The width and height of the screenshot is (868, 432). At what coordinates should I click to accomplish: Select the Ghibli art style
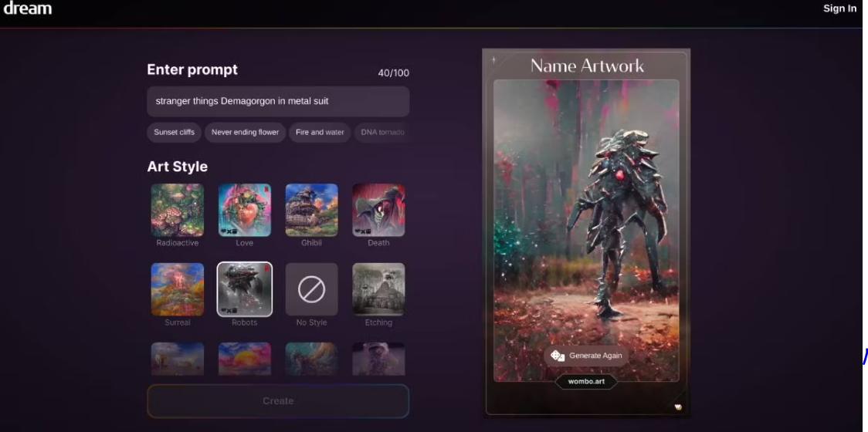(x=311, y=210)
